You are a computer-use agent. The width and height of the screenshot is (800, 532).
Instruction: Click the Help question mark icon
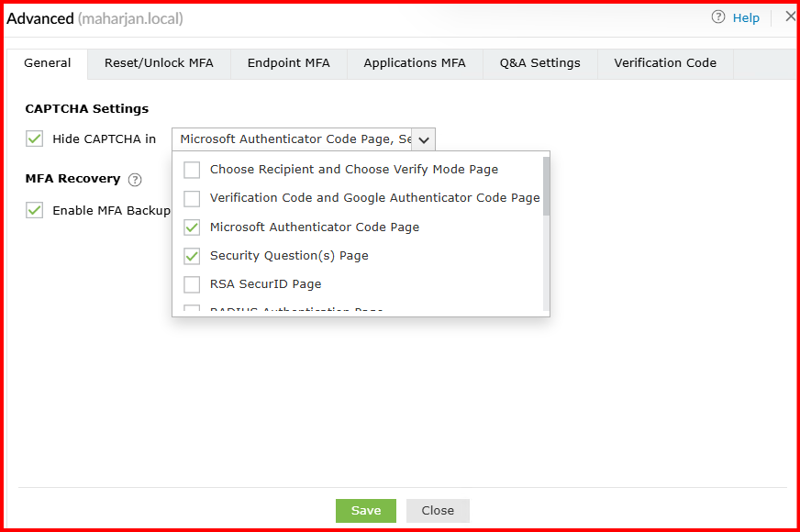tap(718, 17)
